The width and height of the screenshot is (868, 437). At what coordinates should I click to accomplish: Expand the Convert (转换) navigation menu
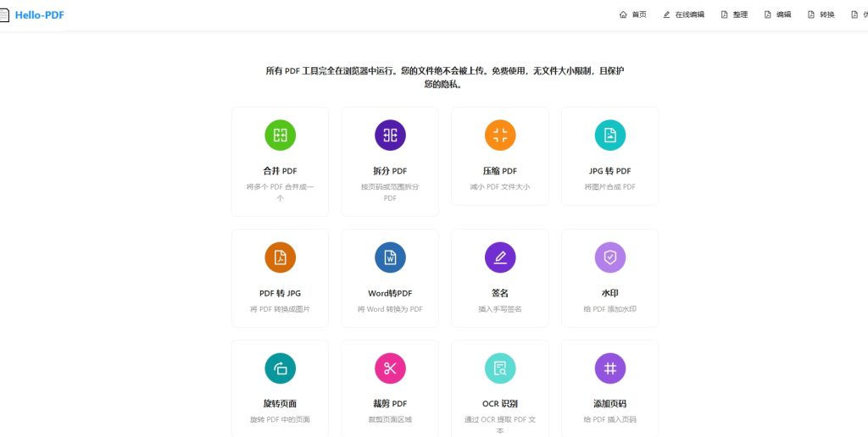[x=821, y=14]
